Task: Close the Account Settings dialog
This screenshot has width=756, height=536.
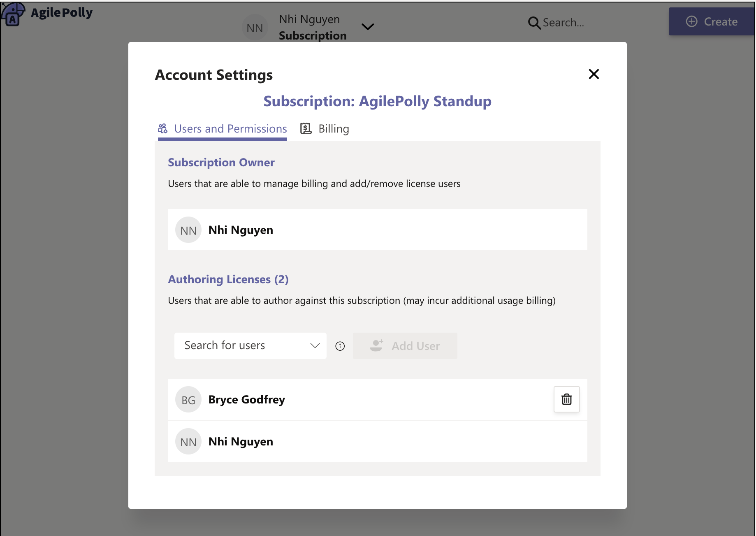Action: click(x=594, y=74)
